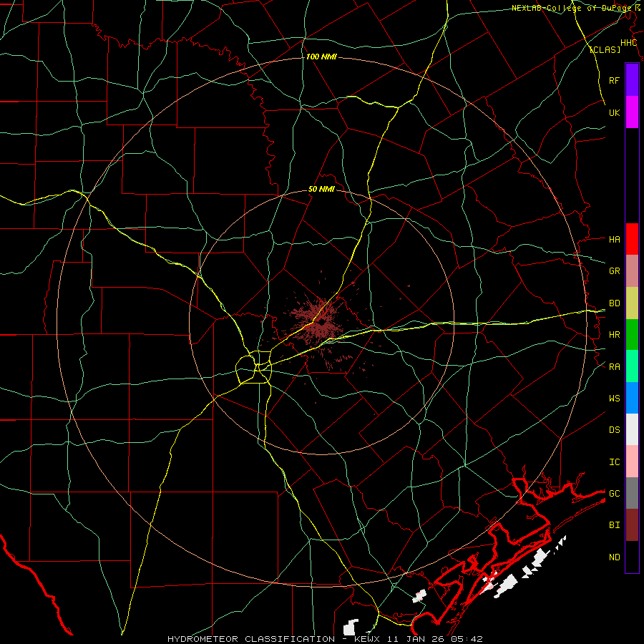Screen dimensions: 644x644
Task: Click the DS legend label
Action: [x=614, y=429]
